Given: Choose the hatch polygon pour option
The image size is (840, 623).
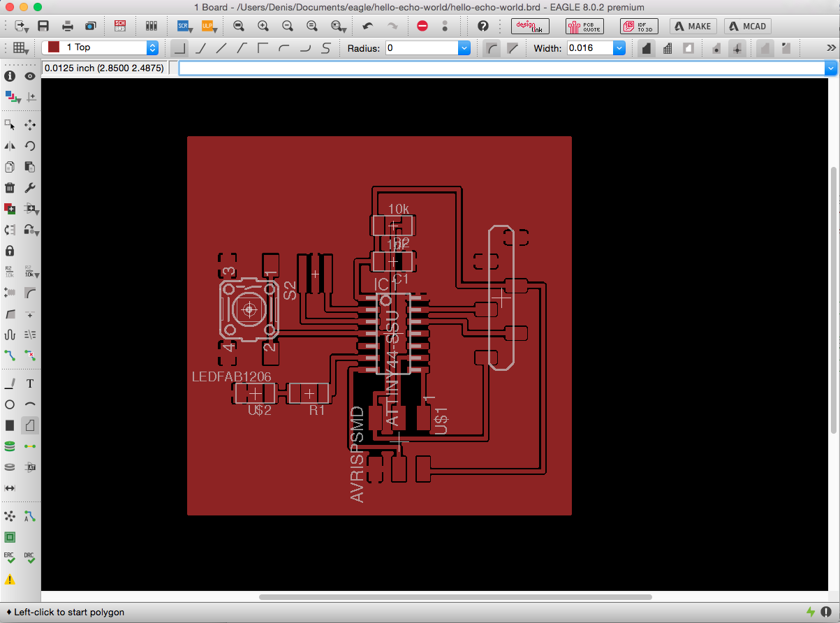Looking at the screenshot, I should click(668, 48).
